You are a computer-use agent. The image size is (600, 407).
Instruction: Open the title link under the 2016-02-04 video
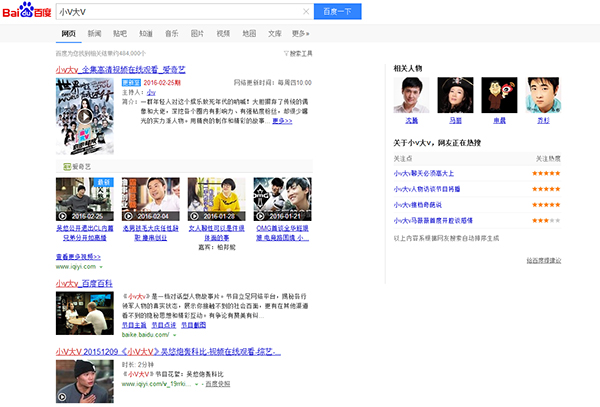point(150,233)
